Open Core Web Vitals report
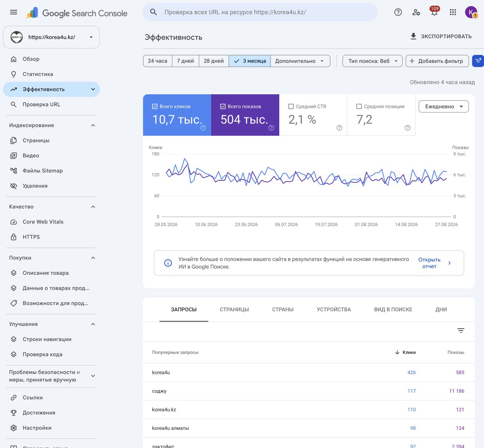 pyautogui.click(x=51, y=222)
